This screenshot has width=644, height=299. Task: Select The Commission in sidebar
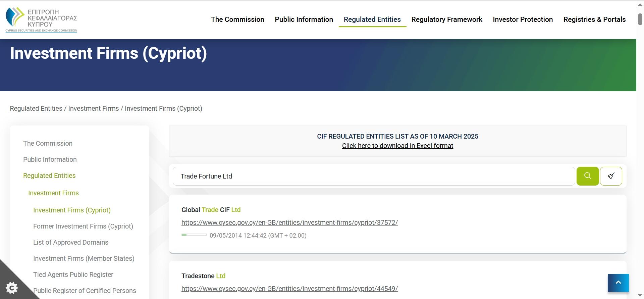pos(48,143)
